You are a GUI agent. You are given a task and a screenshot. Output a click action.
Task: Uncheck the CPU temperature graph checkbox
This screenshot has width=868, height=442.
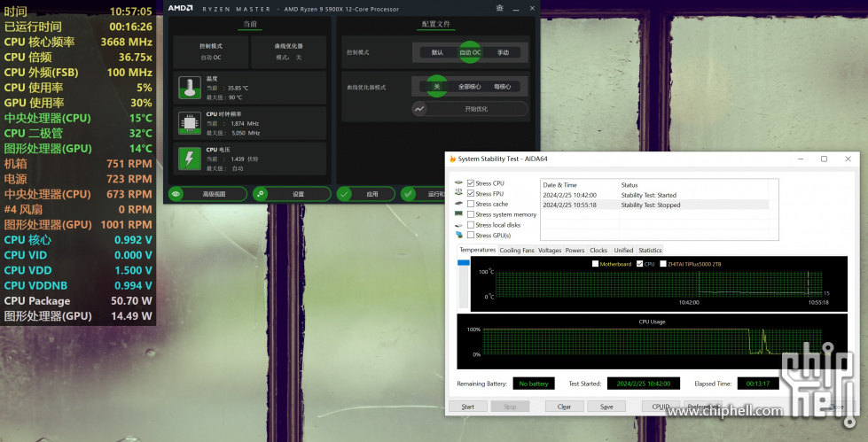(640, 264)
